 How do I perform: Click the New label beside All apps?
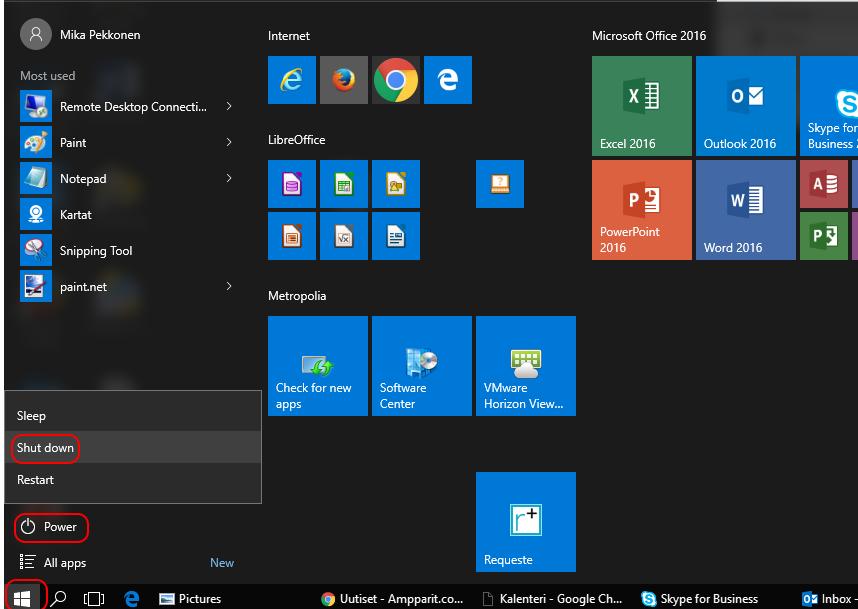click(222, 562)
